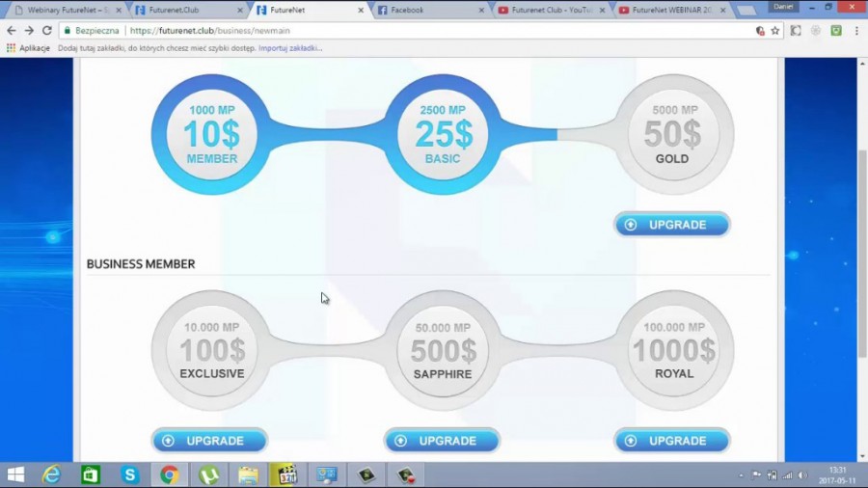This screenshot has width=868, height=488.
Task: Click the 10$ Member circle
Action: 211,134
